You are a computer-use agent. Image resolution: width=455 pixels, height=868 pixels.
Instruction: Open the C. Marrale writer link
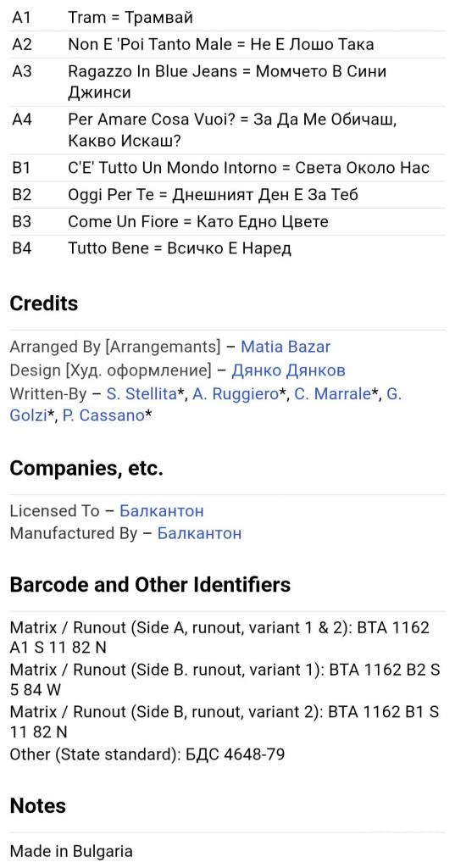(332, 393)
